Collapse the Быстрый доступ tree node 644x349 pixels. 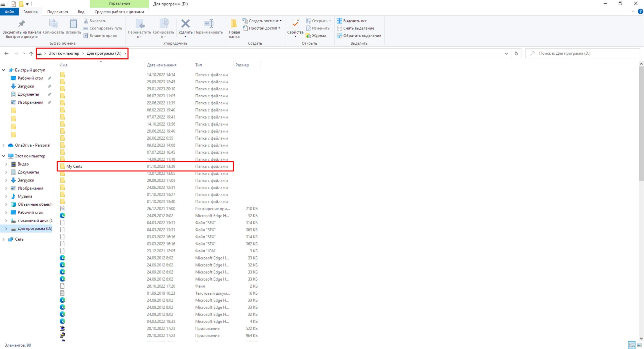(4, 70)
